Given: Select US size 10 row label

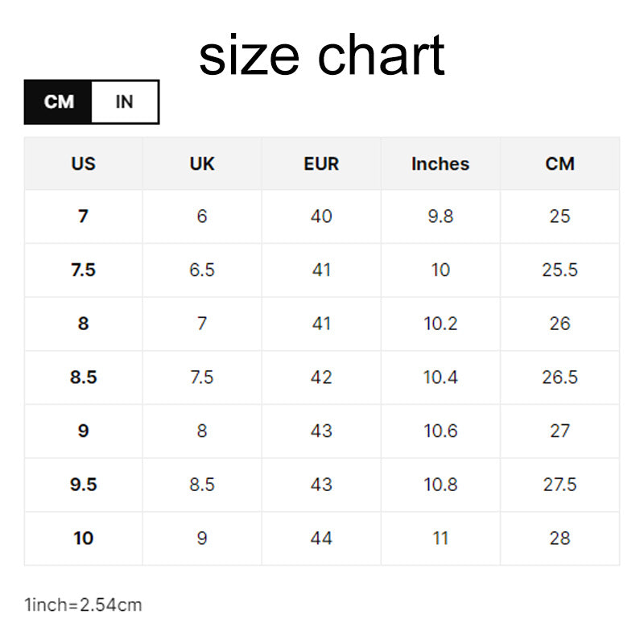Looking at the screenshot, I should point(84,539).
